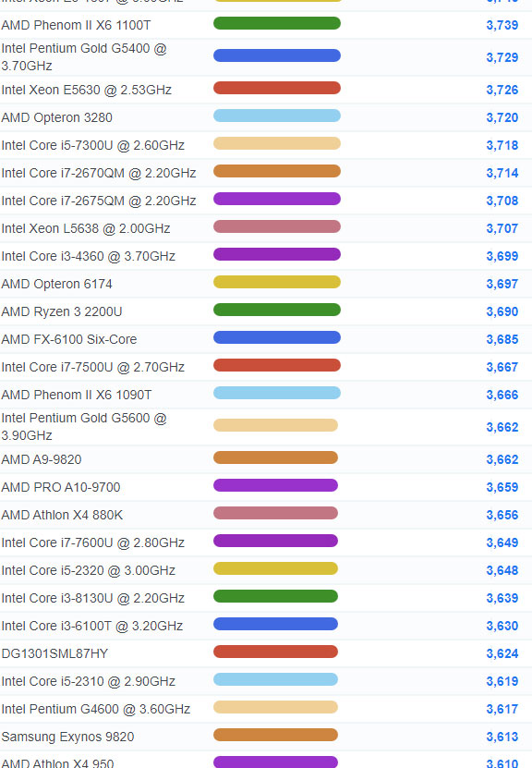Click the score value 3,648
532x768 pixels.
(x=502, y=570)
